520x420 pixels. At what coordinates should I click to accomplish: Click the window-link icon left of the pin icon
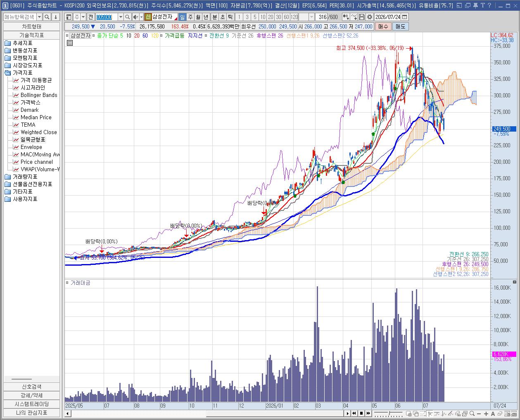click(468, 5)
